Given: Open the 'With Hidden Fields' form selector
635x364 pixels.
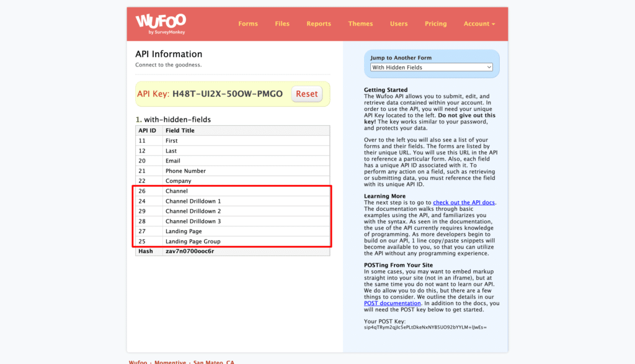Looking at the screenshot, I should pyautogui.click(x=431, y=67).
